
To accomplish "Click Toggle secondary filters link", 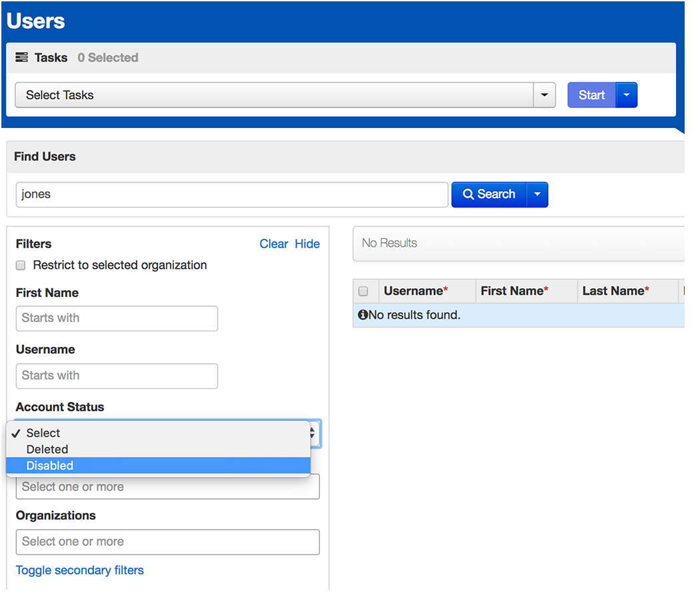I will point(80,570).
